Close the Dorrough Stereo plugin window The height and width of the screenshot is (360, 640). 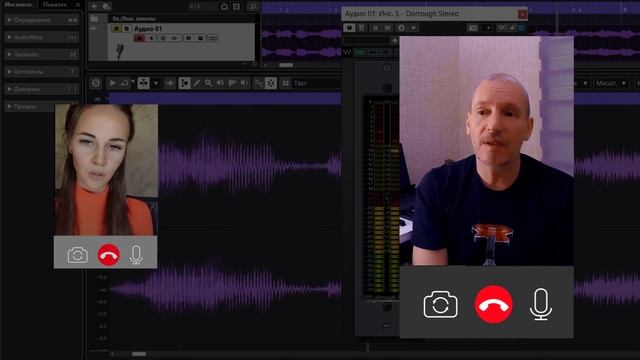522,14
